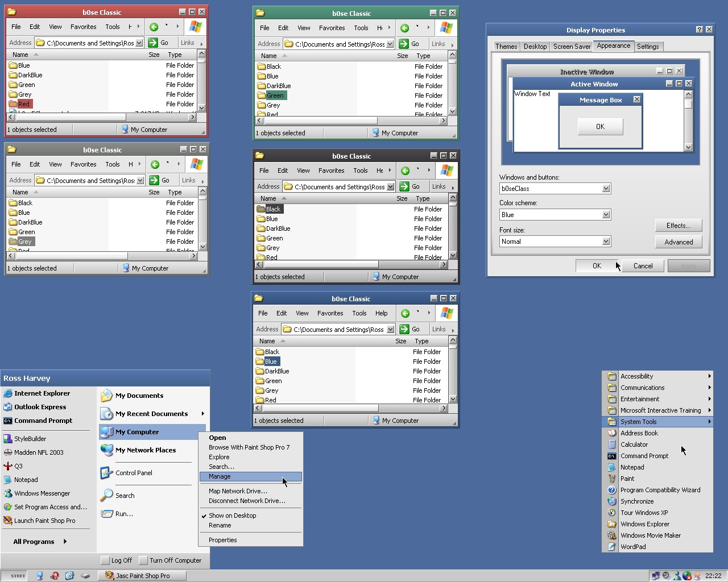The height and width of the screenshot is (582, 728).
Task: Open the Color scheme dropdown
Action: pos(606,215)
